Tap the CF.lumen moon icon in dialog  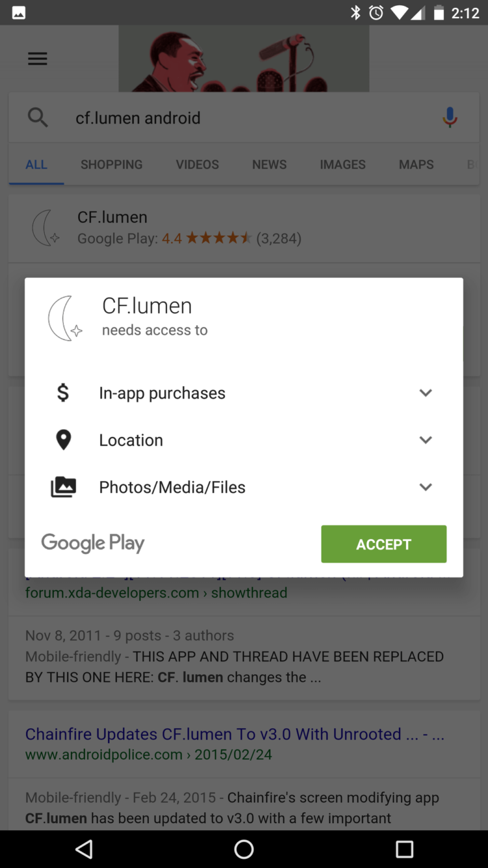point(64,318)
